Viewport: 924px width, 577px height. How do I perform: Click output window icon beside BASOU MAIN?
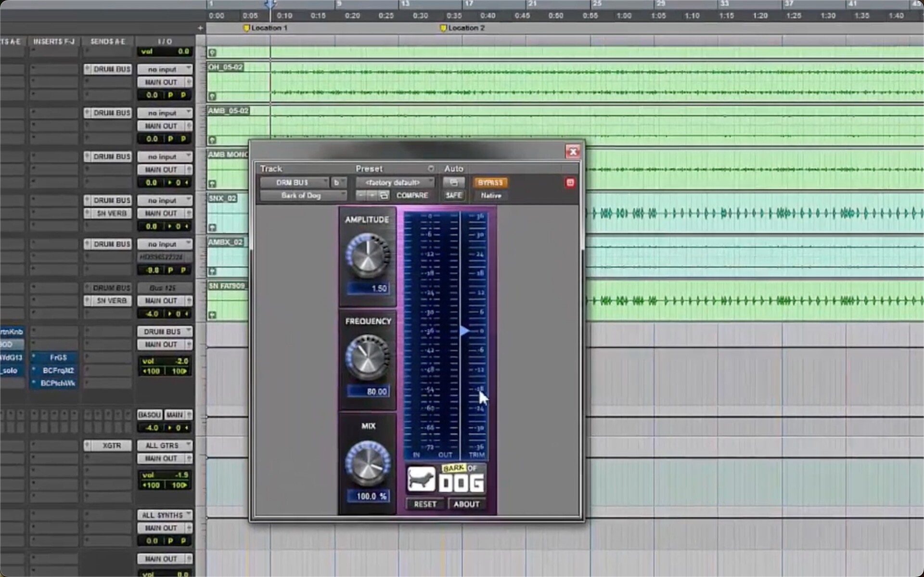[189, 415]
